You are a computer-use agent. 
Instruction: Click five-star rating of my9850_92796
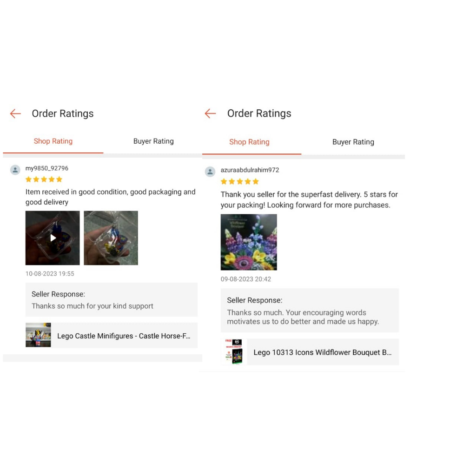[x=44, y=179]
